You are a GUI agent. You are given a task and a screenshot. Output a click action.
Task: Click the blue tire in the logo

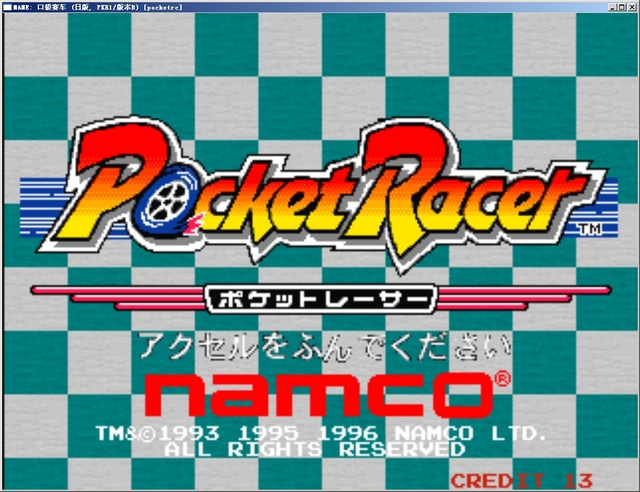point(168,201)
